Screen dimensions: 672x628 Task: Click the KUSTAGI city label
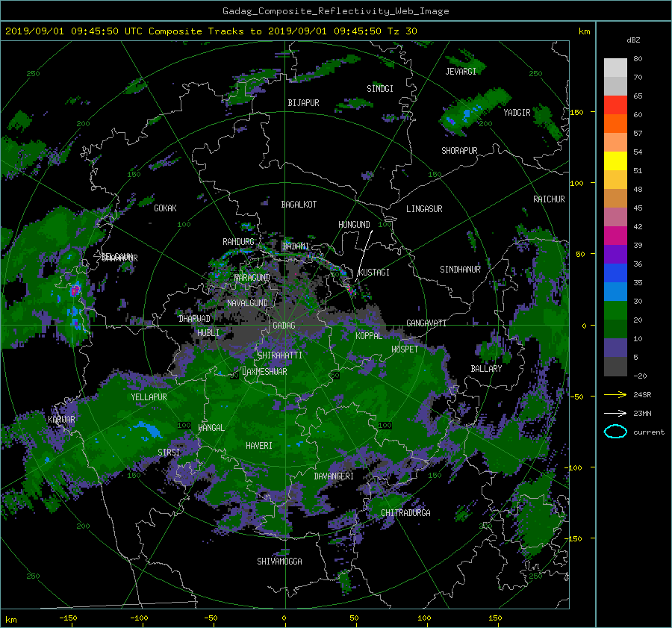coord(374,273)
